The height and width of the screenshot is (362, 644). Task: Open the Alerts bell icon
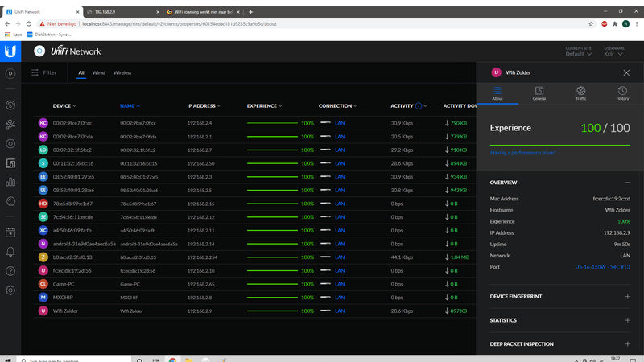[10, 252]
